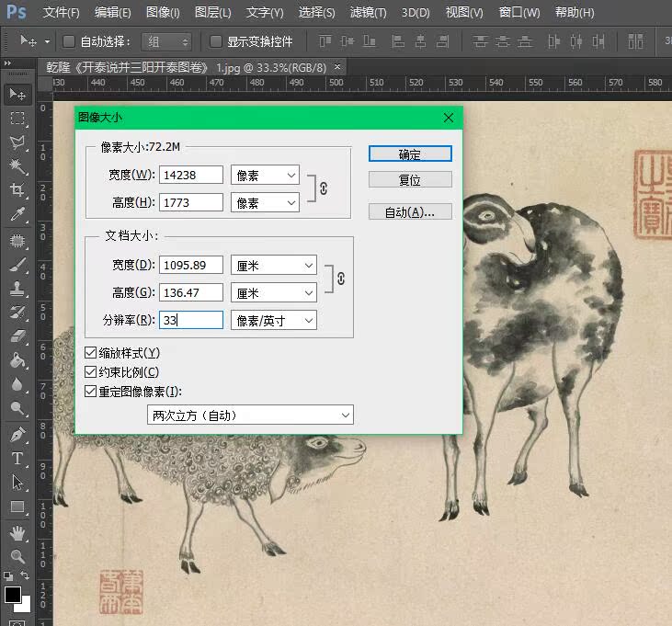Open the 编辑(E) menu
This screenshot has height=626, width=672.
pos(113,13)
